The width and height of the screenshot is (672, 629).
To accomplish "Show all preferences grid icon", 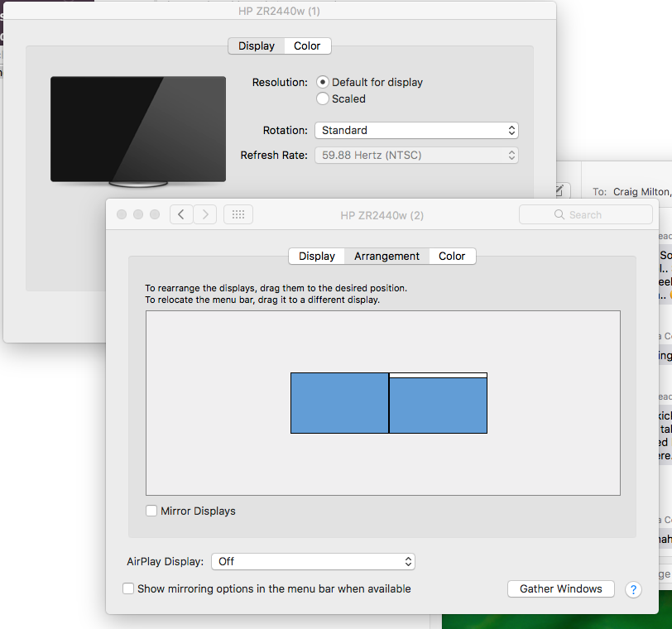I will pos(238,214).
